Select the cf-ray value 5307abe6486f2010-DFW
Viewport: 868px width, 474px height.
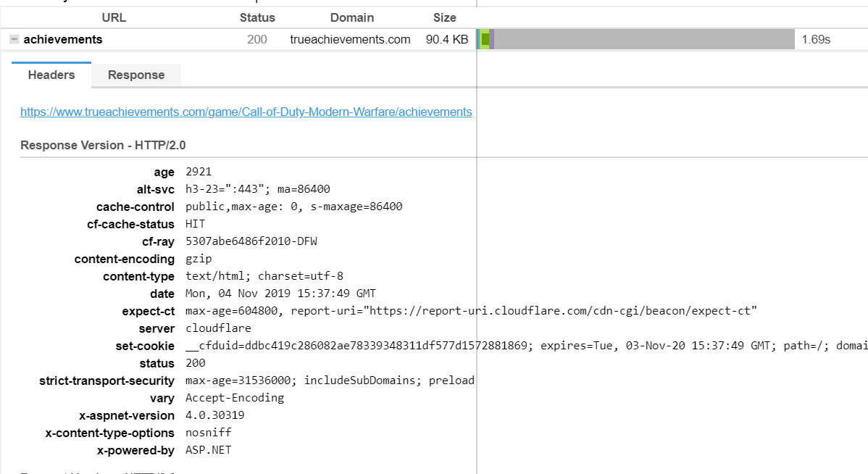tap(251, 241)
